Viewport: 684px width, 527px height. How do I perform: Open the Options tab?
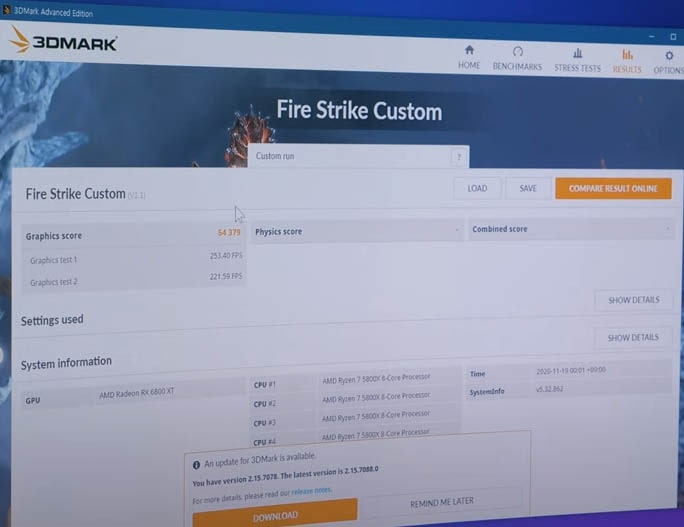pos(669,63)
